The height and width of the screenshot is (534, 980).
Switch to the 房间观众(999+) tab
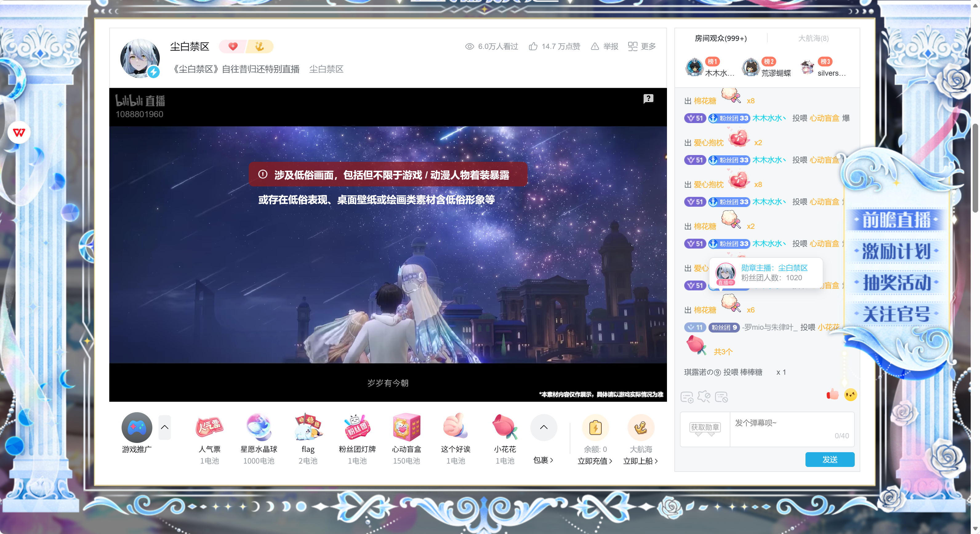pos(721,38)
